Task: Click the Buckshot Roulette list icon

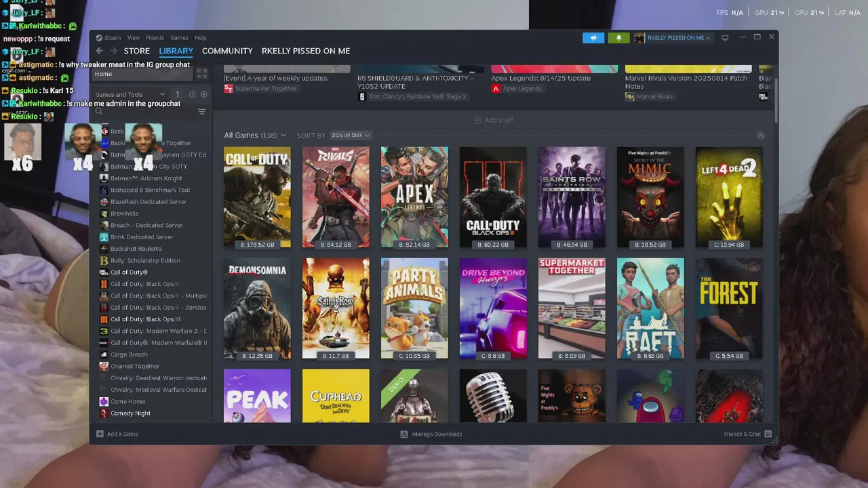Action: click(x=104, y=249)
